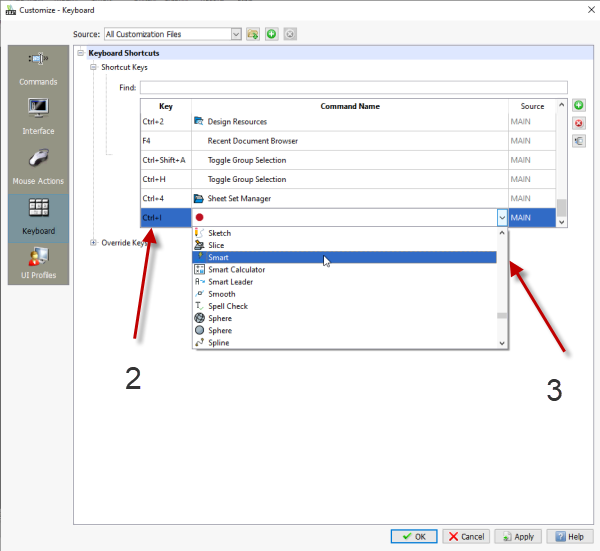Choose Smart in the command list
This screenshot has height=551, width=600.
(344, 257)
